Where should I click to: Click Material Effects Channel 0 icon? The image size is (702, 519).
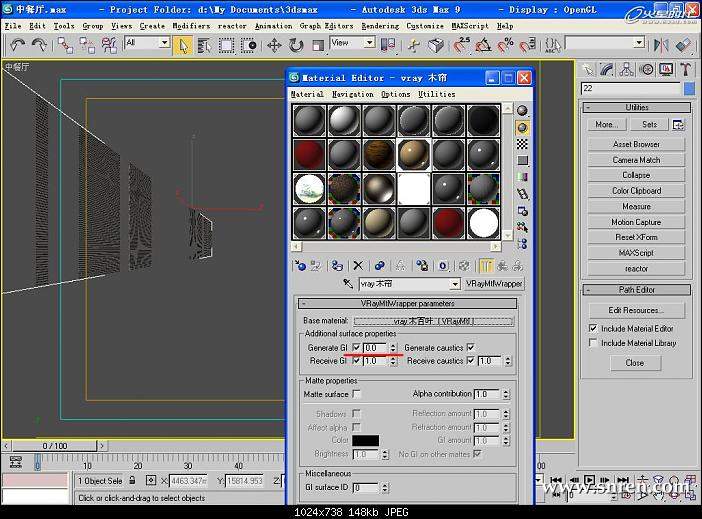442,266
